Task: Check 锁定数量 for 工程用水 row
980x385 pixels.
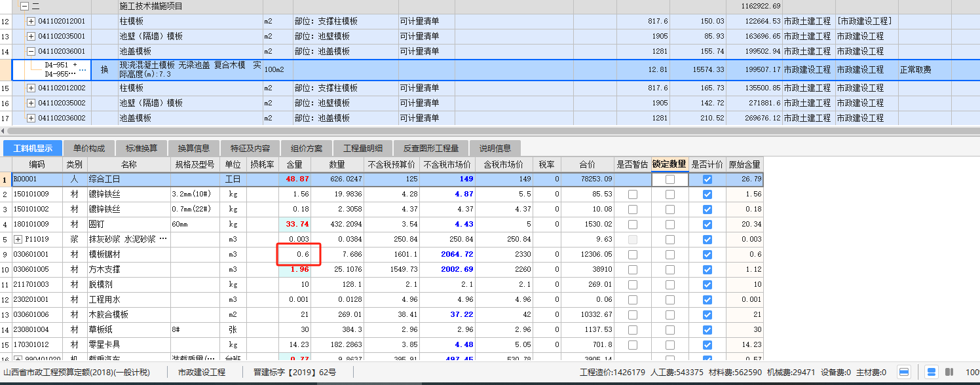Action: pyautogui.click(x=670, y=299)
